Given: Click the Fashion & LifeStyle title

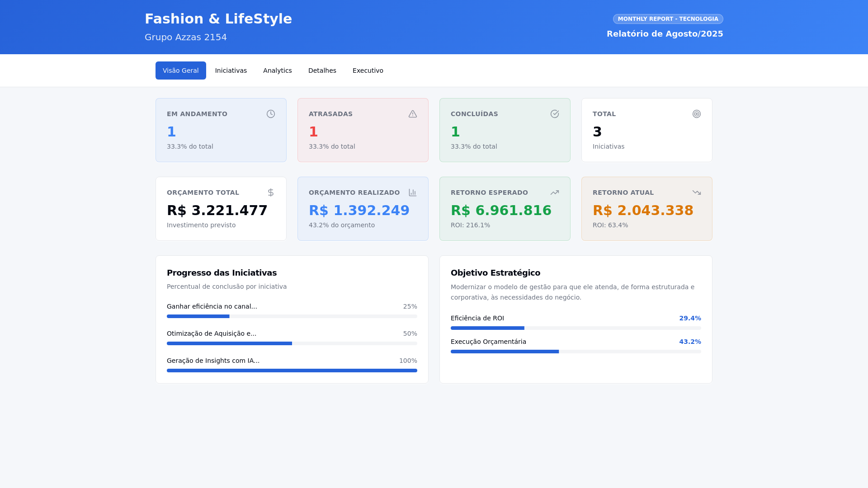Looking at the screenshot, I should click(x=218, y=19).
